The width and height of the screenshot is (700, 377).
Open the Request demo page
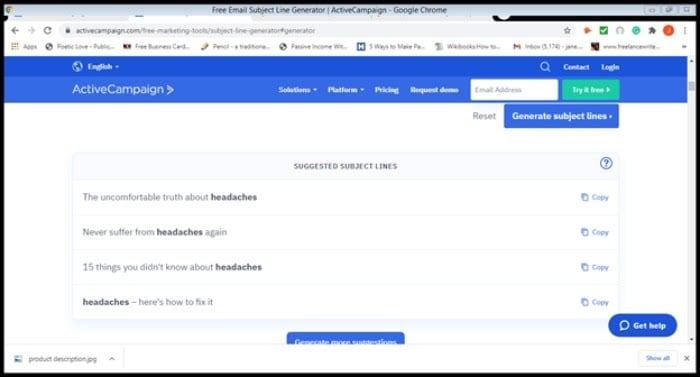point(434,90)
